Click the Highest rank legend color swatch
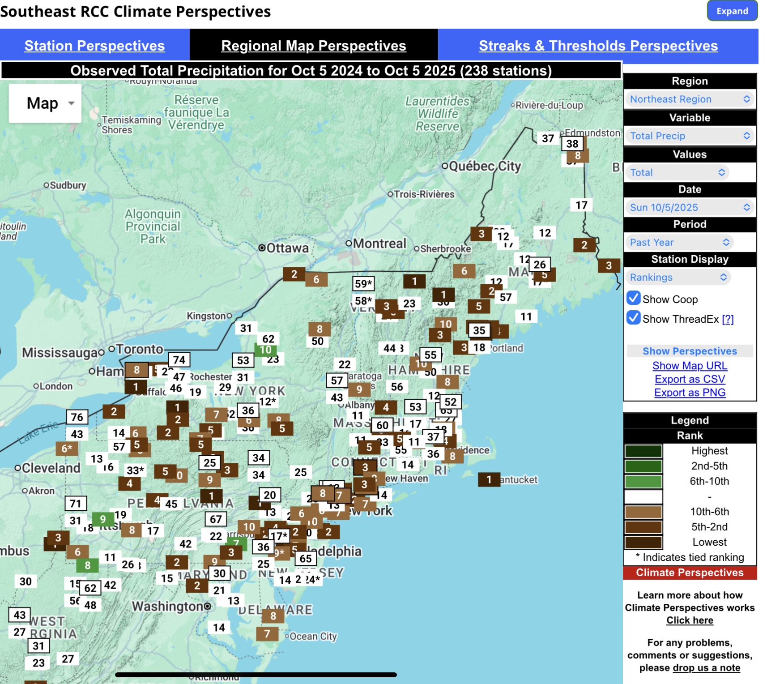 pyautogui.click(x=643, y=451)
